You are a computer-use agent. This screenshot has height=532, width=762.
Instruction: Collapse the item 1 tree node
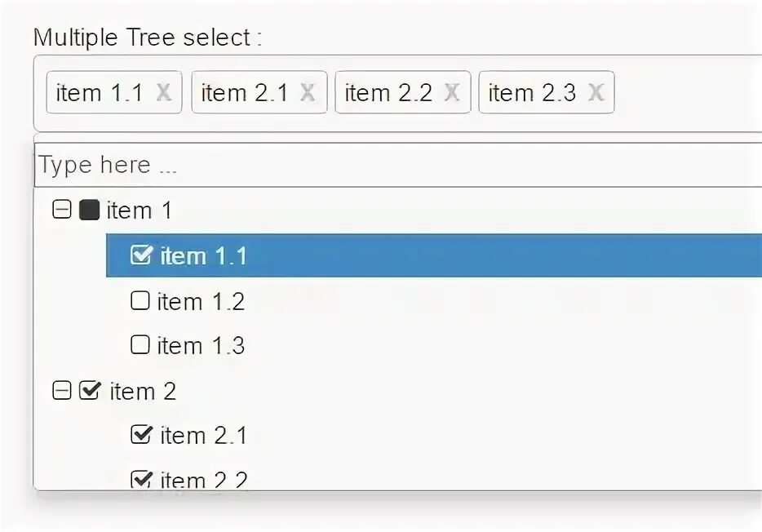click(x=61, y=211)
